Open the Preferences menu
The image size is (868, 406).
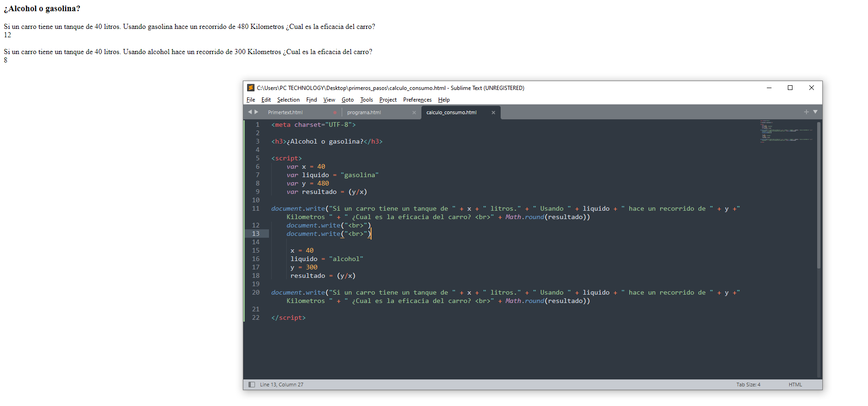point(417,100)
